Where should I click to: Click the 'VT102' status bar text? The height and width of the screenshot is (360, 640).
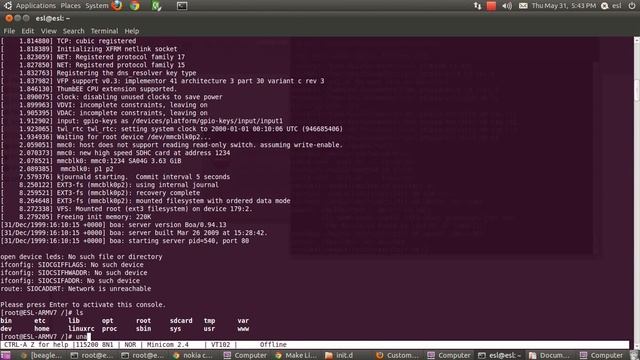220,345
